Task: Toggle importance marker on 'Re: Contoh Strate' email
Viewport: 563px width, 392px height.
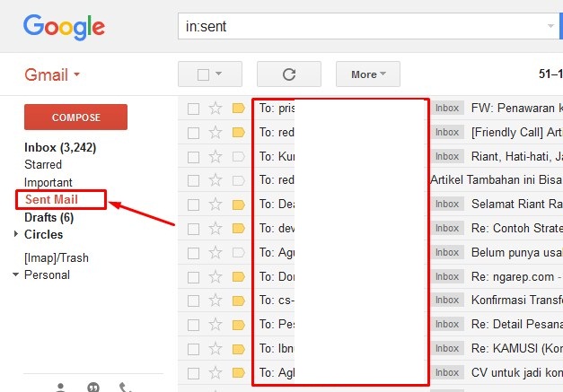Action: click(239, 229)
